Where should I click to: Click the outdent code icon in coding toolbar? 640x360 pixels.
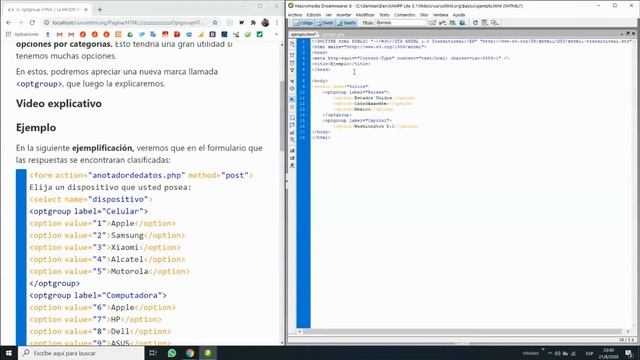coord(292,158)
